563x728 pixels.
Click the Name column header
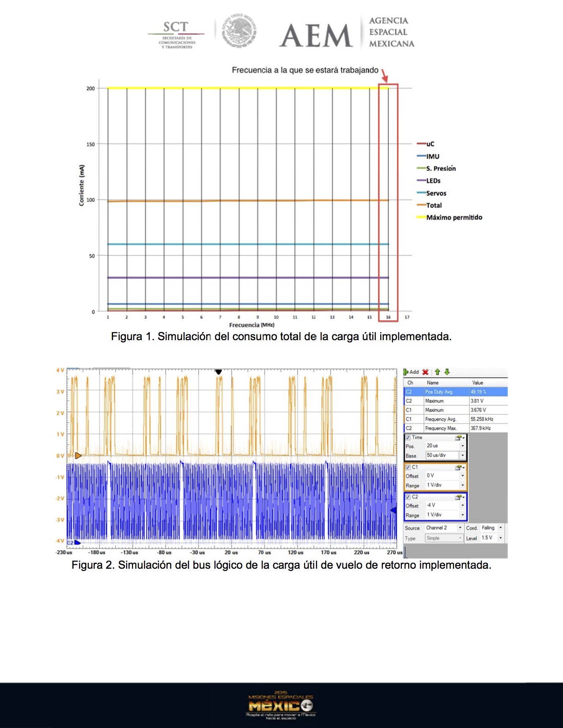(x=433, y=383)
